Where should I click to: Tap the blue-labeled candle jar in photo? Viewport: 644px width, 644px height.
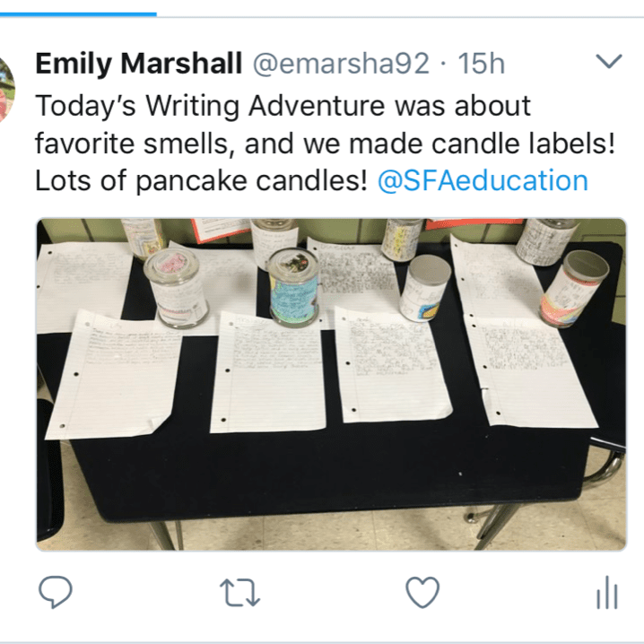point(293,287)
